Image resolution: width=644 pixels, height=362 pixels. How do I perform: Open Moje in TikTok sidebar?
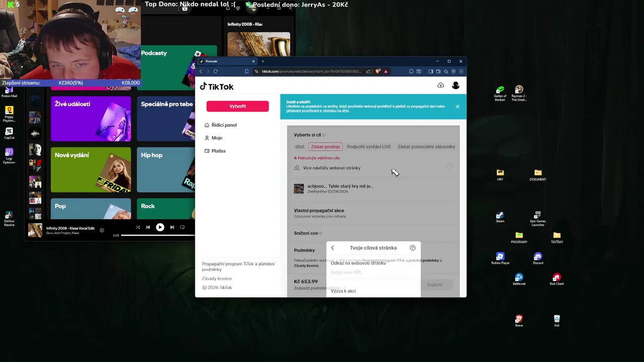pos(213,138)
